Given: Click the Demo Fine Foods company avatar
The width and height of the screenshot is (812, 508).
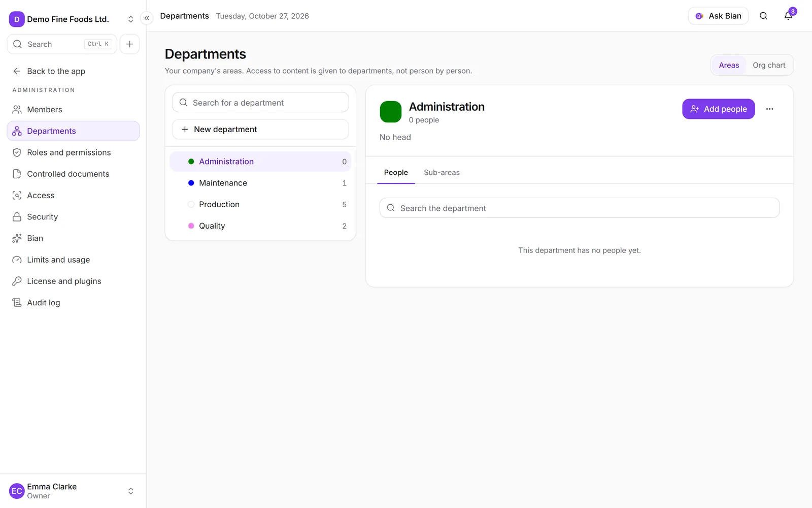Looking at the screenshot, I should [17, 19].
